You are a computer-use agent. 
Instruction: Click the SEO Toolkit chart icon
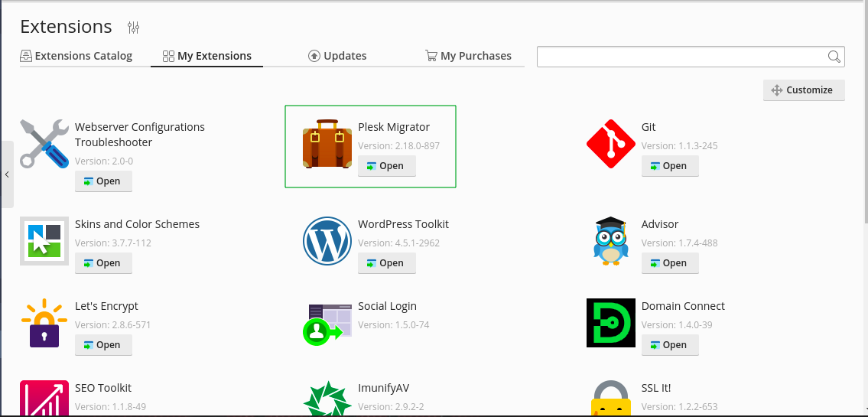pos(44,398)
